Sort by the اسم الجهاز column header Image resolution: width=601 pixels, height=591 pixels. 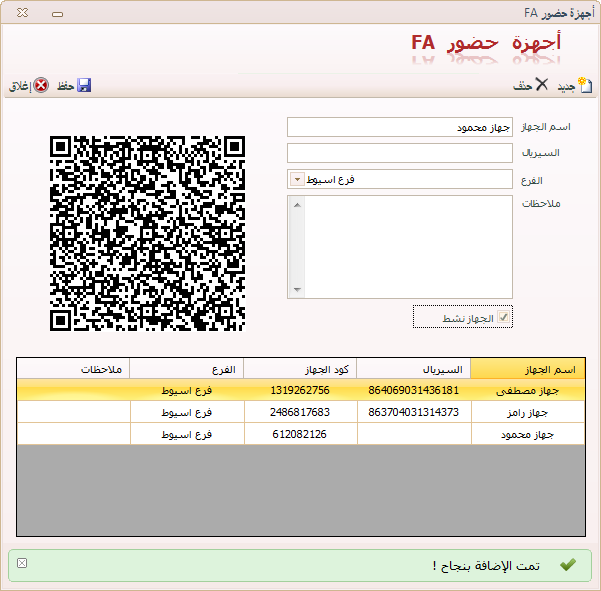[x=528, y=369]
